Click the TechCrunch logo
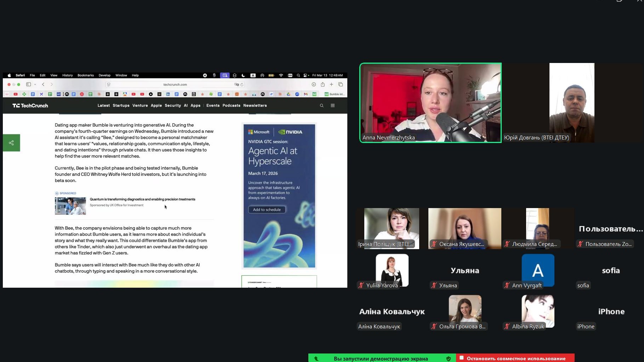This screenshot has height=362, width=644. tap(30, 105)
